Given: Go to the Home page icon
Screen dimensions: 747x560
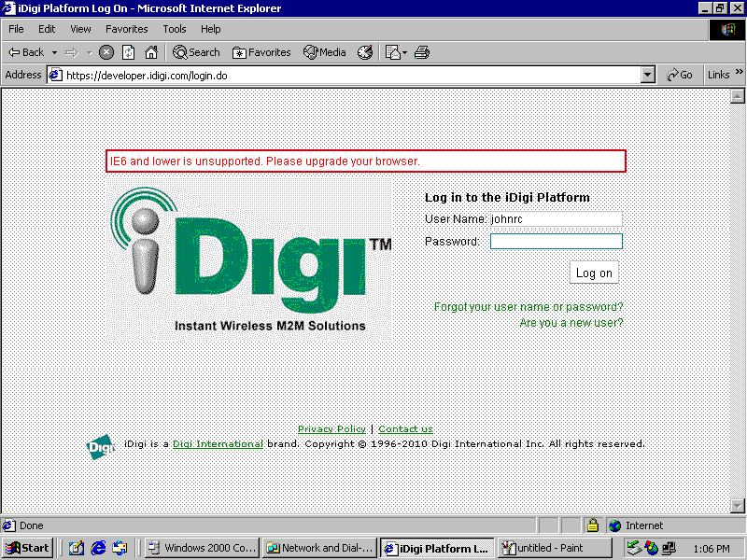Looking at the screenshot, I should (x=150, y=52).
